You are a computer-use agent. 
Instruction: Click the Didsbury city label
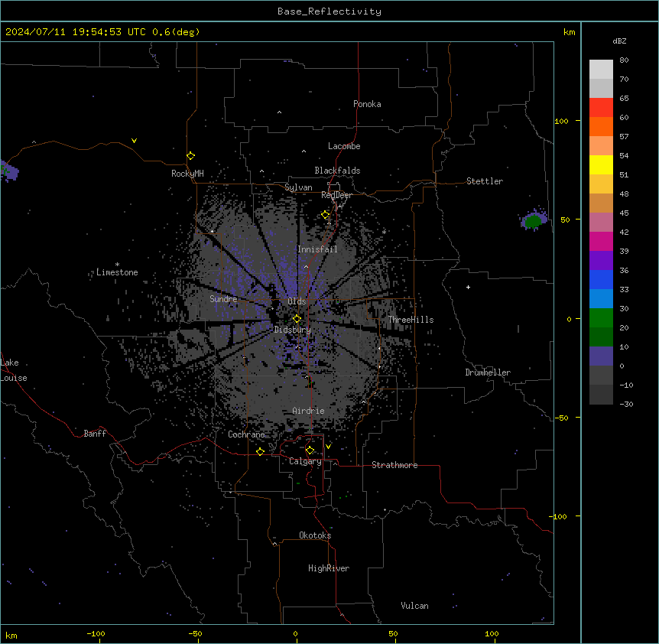[293, 330]
